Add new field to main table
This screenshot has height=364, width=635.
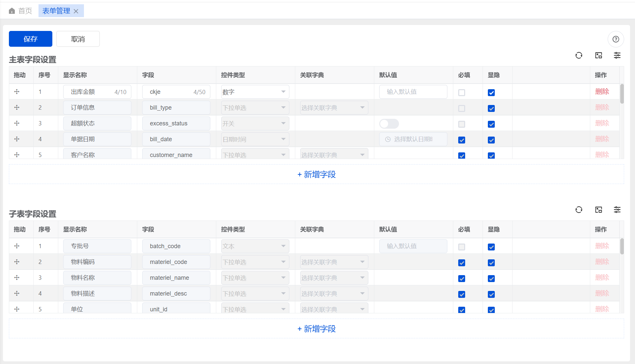click(316, 174)
